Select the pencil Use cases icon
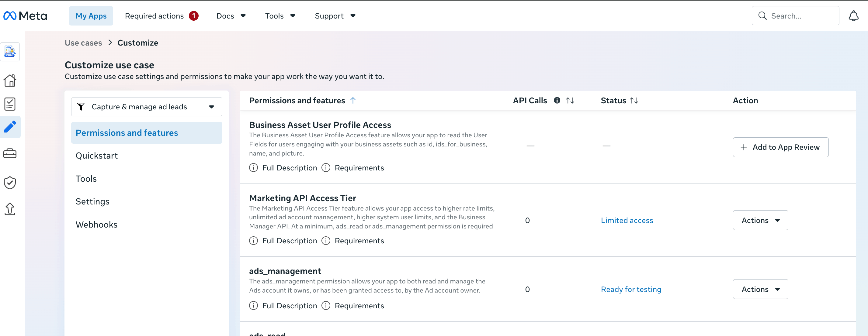The width and height of the screenshot is (868, 336). coord(10,127)
